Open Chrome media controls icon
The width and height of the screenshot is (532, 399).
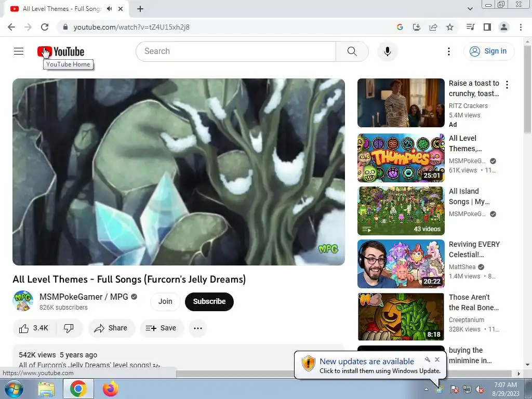click(x=470, y=27)
